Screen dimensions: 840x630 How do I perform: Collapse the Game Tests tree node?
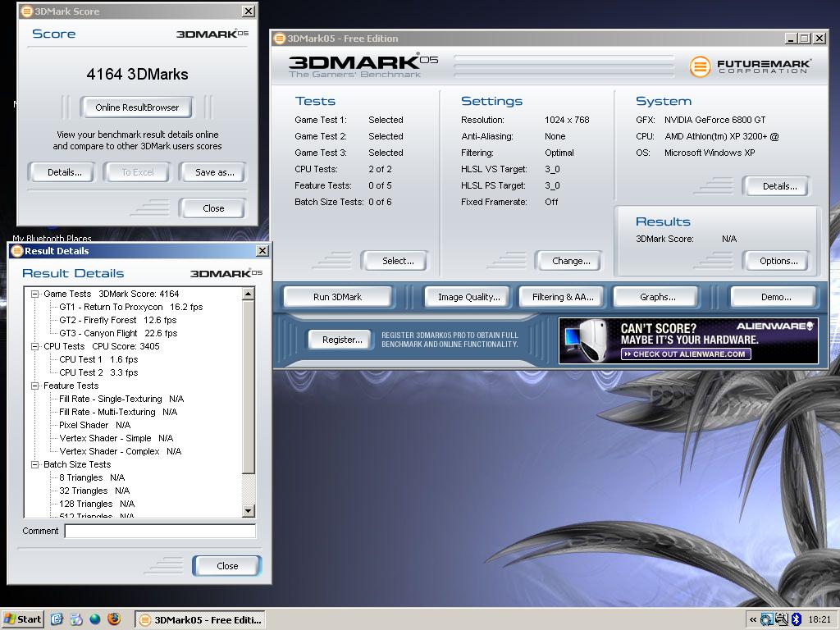[34, 294]
